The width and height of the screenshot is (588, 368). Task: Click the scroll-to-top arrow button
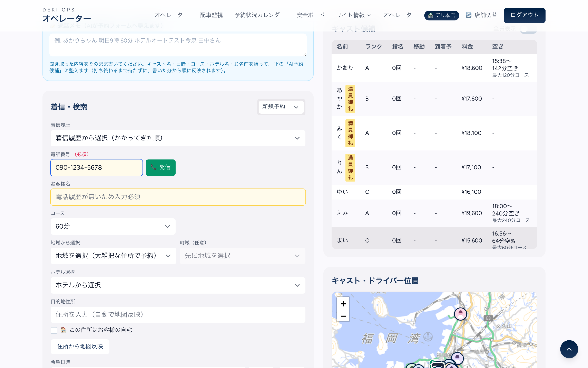569,349
